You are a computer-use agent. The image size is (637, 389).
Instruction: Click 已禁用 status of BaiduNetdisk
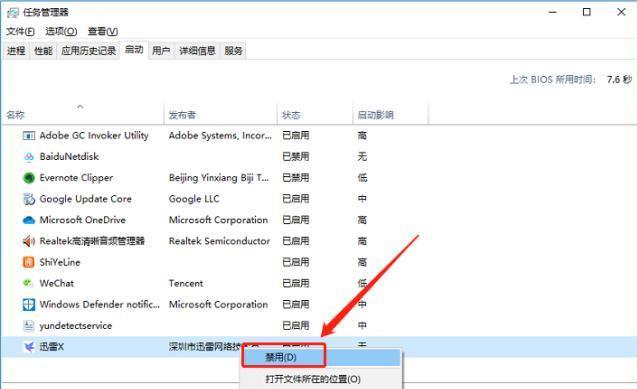(296, 157)
